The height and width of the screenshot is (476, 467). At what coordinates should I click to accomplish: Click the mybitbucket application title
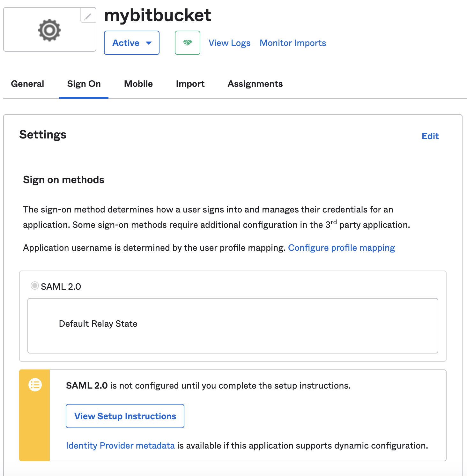[x=158, y=15]
